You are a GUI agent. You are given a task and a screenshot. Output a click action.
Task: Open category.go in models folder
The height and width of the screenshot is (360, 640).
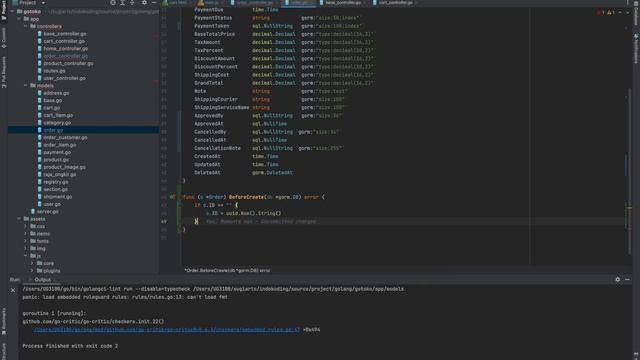tap(57, 122)
